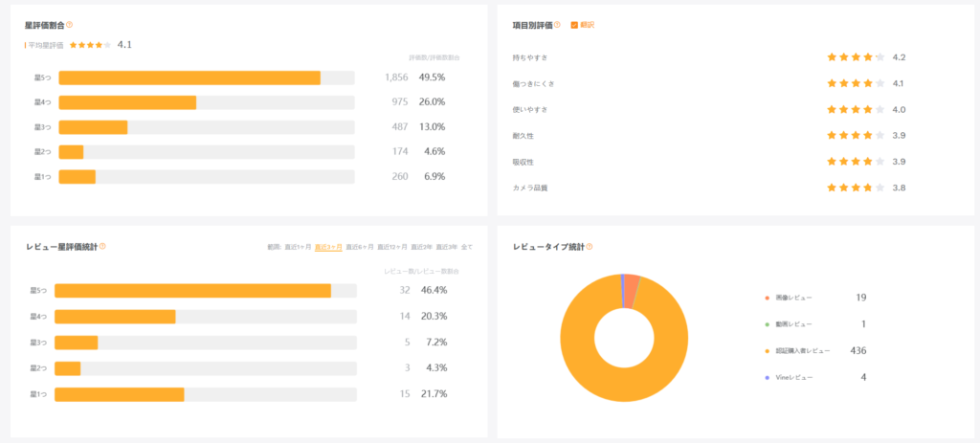Choose 全て range option
This screenshot has width=980, height=443.
pyautogui.click(x=466, y=247)
